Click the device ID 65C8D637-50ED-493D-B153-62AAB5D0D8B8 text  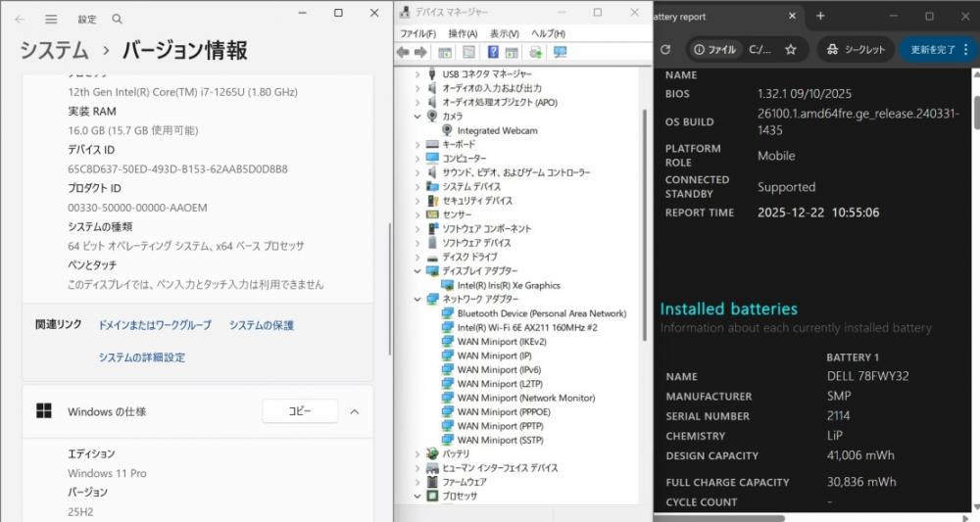point(178,168)
